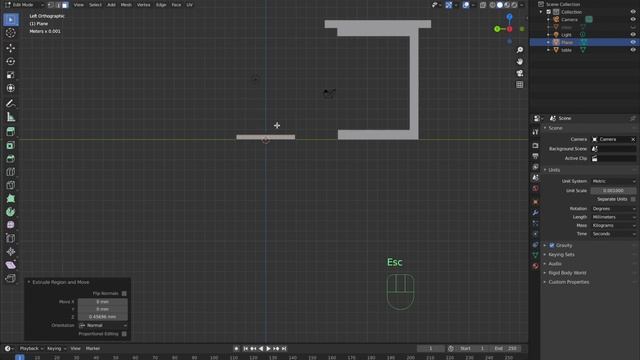Image resolution: width=640 pixels, height=360 pixels.
Task: Select the Spin tool
Action: click(x=11, y=212)
